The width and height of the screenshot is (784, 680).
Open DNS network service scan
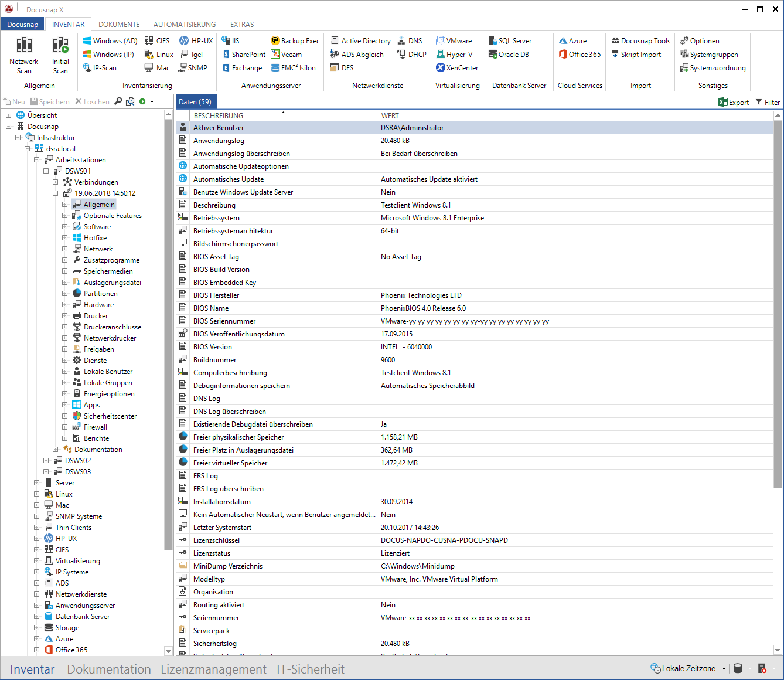click(x=410, y=40)
